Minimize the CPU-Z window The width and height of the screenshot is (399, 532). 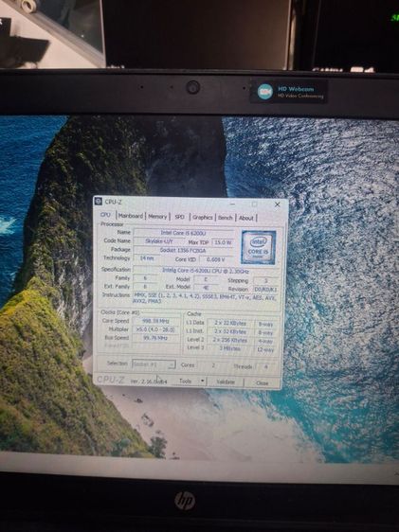[x=232, y=204]
